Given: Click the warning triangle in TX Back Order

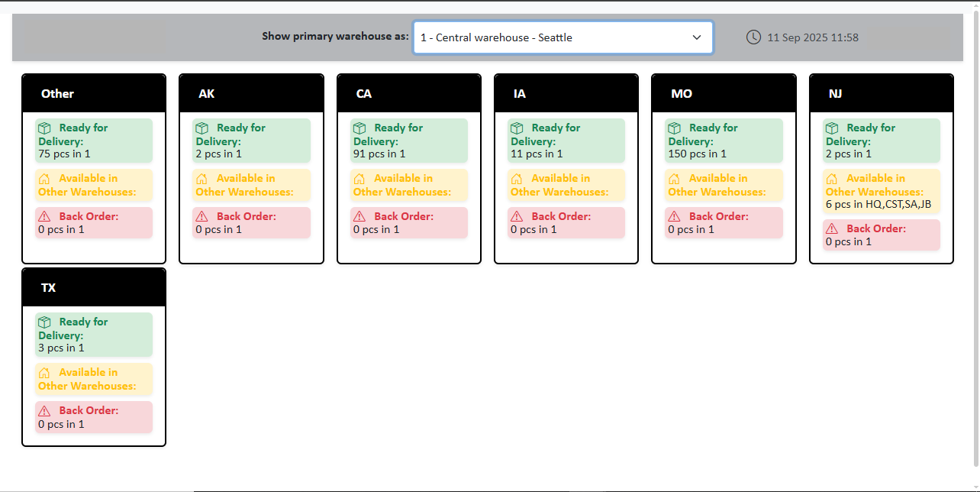Looking at the screenshot, I should (x=44, y=411).
